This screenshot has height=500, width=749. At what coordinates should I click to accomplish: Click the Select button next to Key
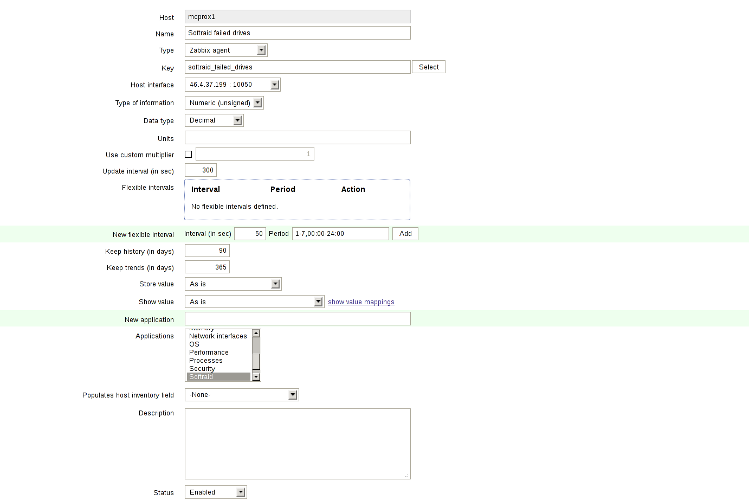[x=428, y=67]
